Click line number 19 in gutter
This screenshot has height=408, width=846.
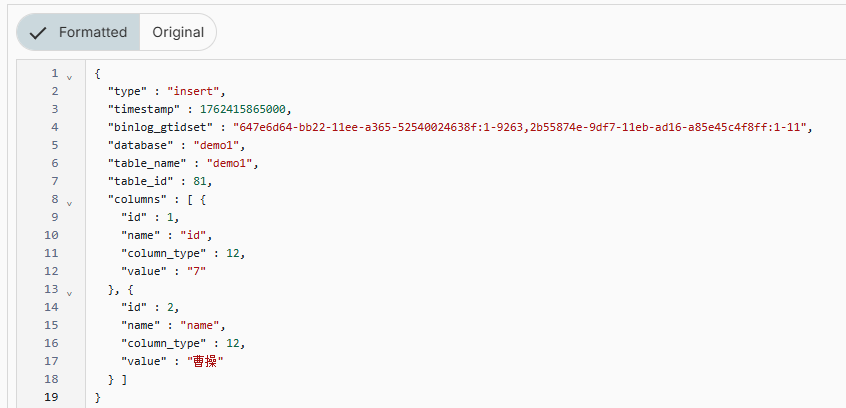coord(51,397)
